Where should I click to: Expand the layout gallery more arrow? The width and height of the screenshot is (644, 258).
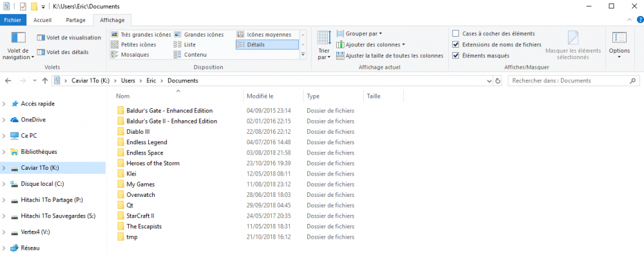[303, 54]
